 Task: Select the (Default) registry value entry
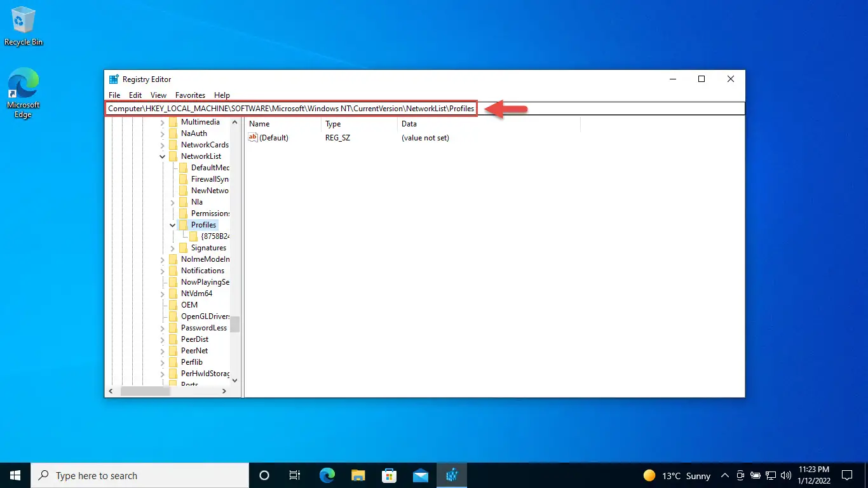click(x=269, y=138)
